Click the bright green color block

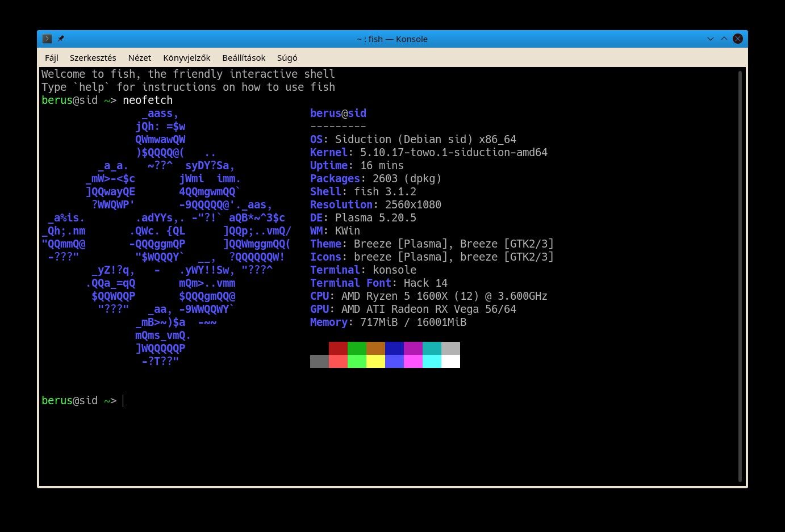pyautogui.click(x=357, y=361)
